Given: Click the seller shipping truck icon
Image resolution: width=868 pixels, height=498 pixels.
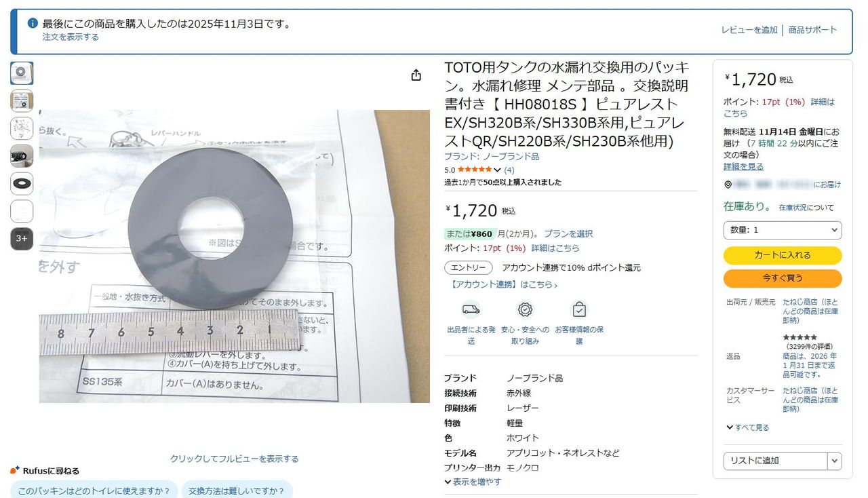Looking at the screenshot, I should click(x=471, y=309).
